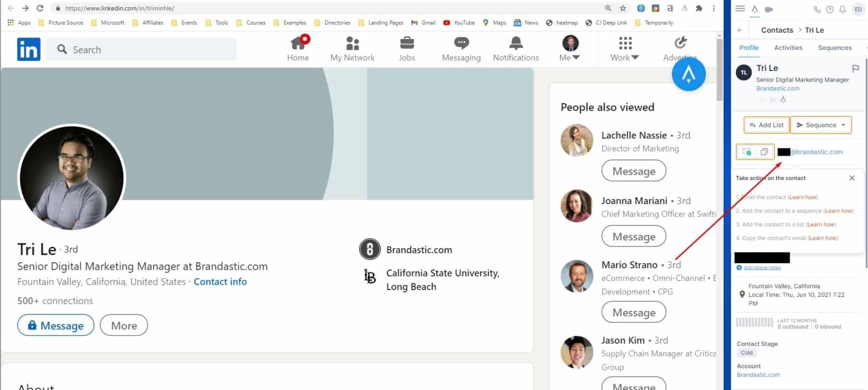
Task: Open the Tools bookmarks folder
Action: [x=217, y=23]
